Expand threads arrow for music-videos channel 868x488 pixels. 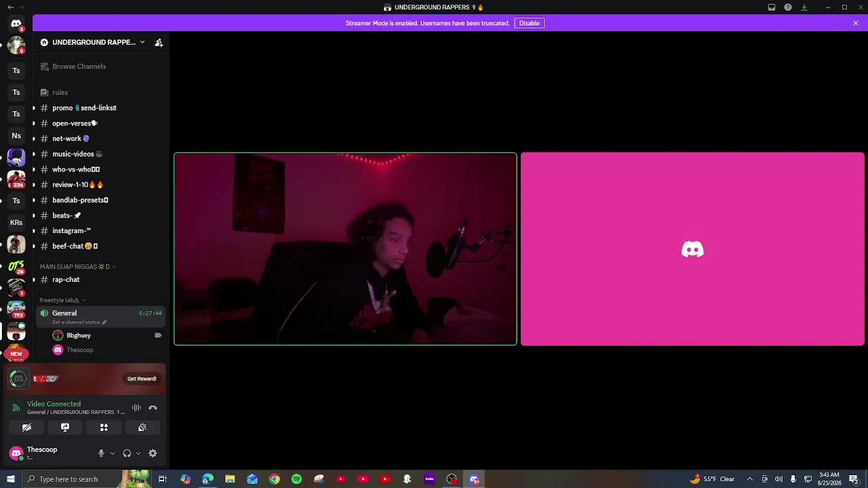click(34, 154)
